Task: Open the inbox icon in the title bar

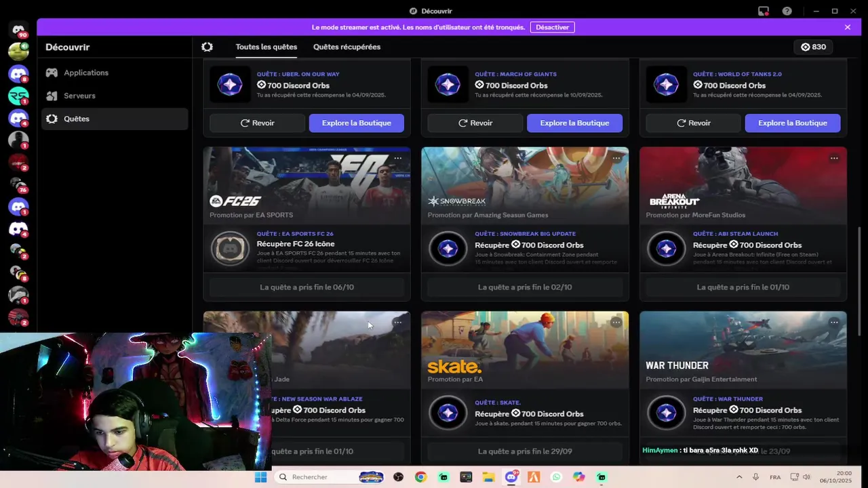Action: pos(764,11)
